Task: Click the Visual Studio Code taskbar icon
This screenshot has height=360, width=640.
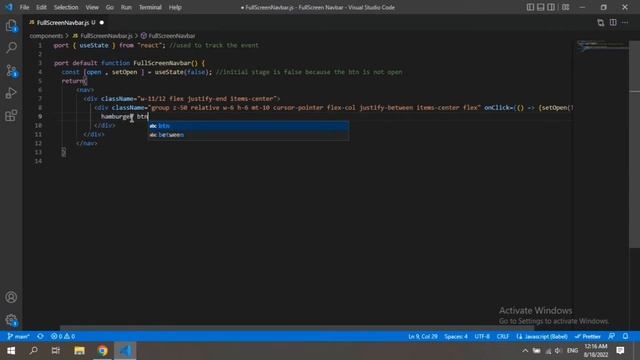Action: pyautogui.click(x=125, y=351)
